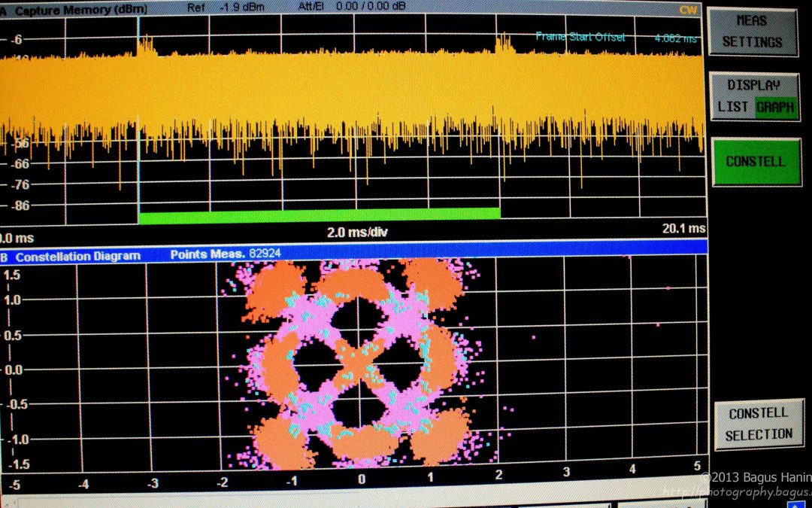Toggle the DISPLAY softkey group
The image size is (812, 508).
pyautogui.click(x=755, y=84)
